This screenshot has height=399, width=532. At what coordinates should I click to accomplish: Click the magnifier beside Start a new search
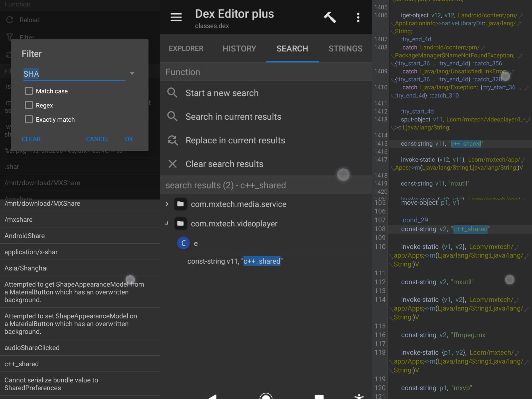coord(173,93)
